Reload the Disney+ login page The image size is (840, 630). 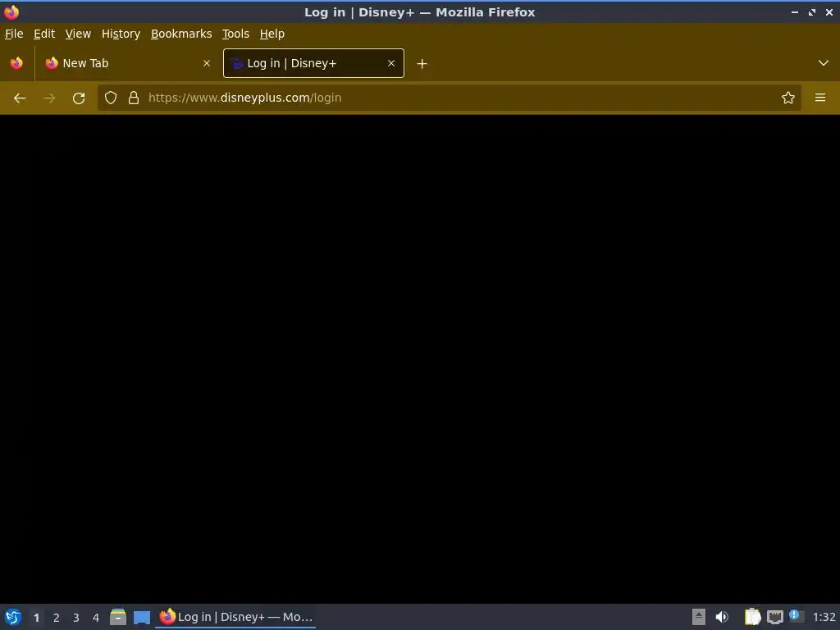click(79, 98)
